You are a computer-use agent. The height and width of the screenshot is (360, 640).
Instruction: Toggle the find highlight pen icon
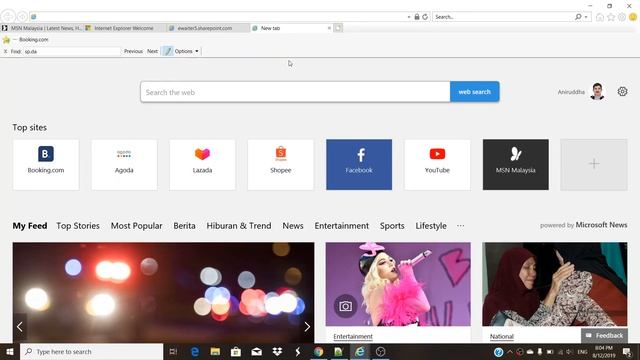168,51
